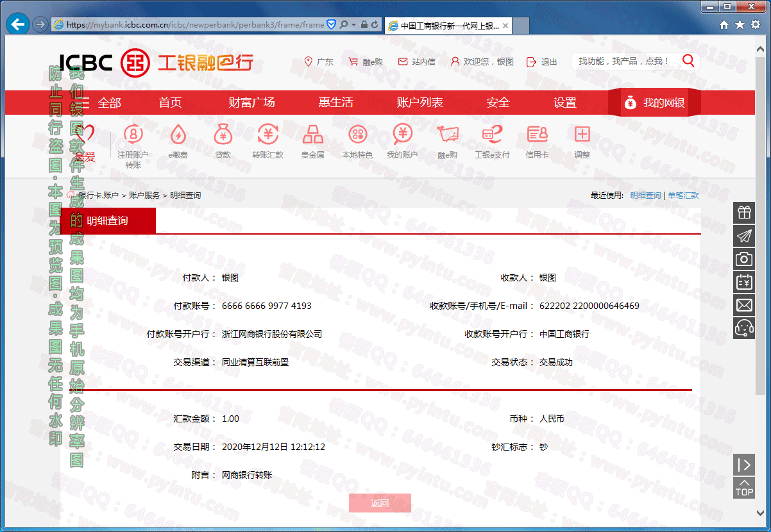This screenshot has width=771, height=532.
Task: Click the recent 单笔汇款 link
Action: [x=683, y=195]
